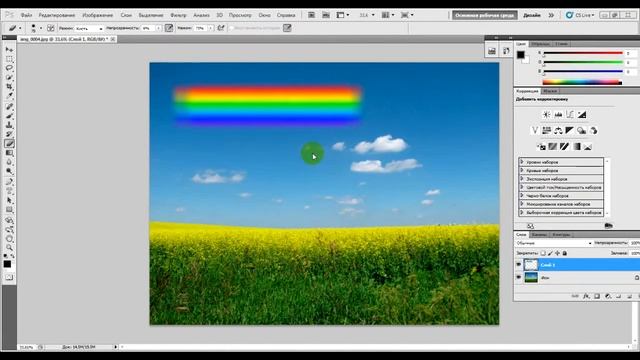Add an Exposure adjustment
This screenshot has width=640, height=360.
(582, 115)
